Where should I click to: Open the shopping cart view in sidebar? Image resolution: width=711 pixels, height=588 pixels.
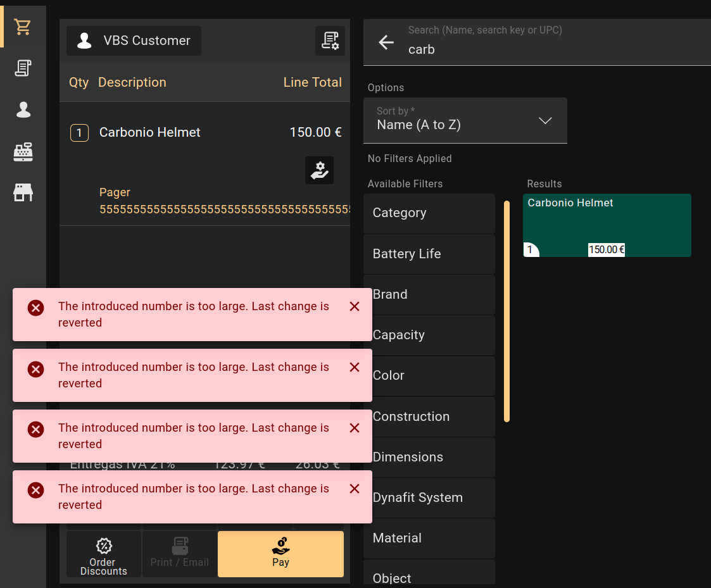pyautogui.click(x=23, y=27)
